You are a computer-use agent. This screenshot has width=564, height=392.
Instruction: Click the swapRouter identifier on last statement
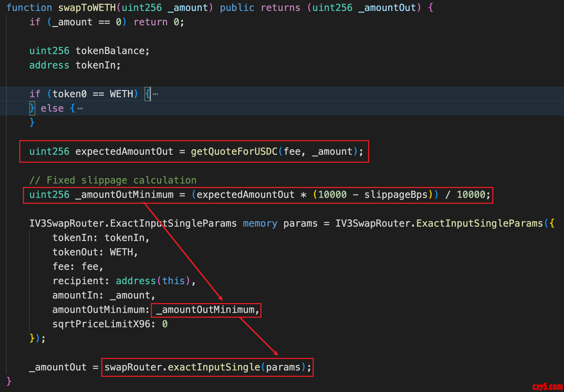tap(133, 367)
